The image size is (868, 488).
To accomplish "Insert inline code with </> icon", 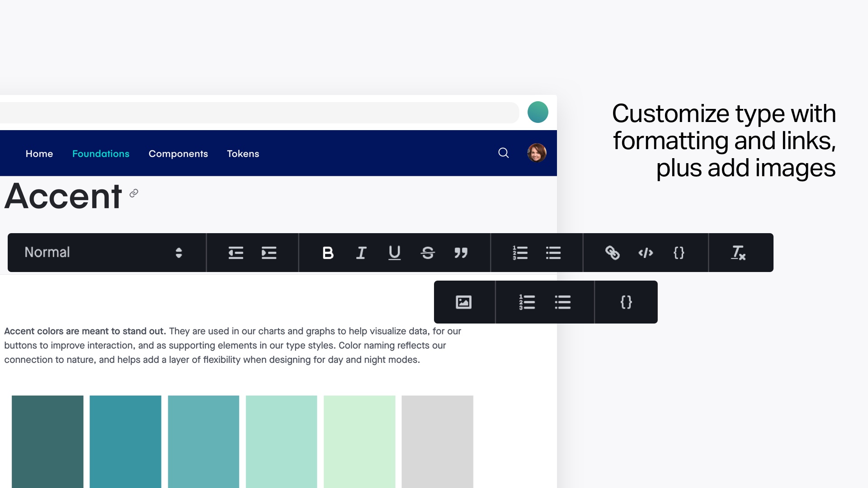I will click(x=646, y=253).
